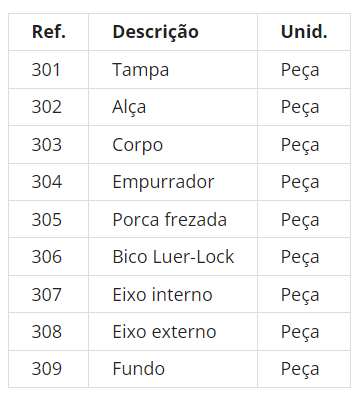The width and height of the screenshot is (362, 398).
Task: Select reference number 302
Action: pyautogui.click(x=49, y=107)
